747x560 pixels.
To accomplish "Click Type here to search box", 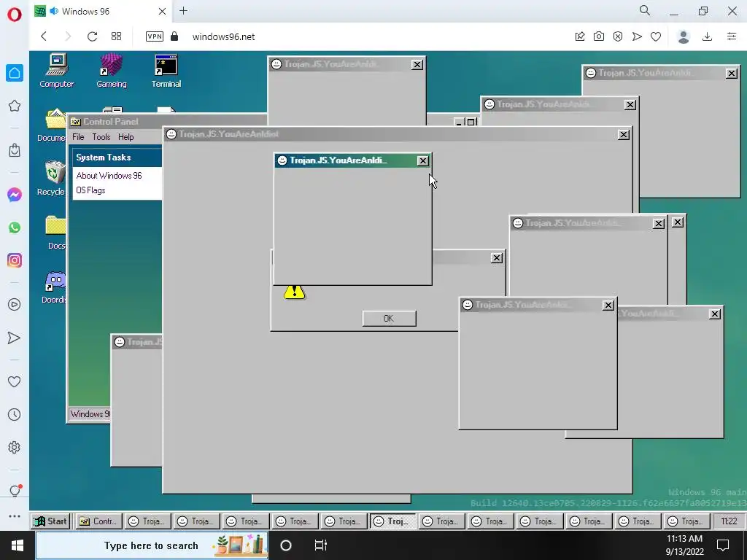I will click(152, 545).
